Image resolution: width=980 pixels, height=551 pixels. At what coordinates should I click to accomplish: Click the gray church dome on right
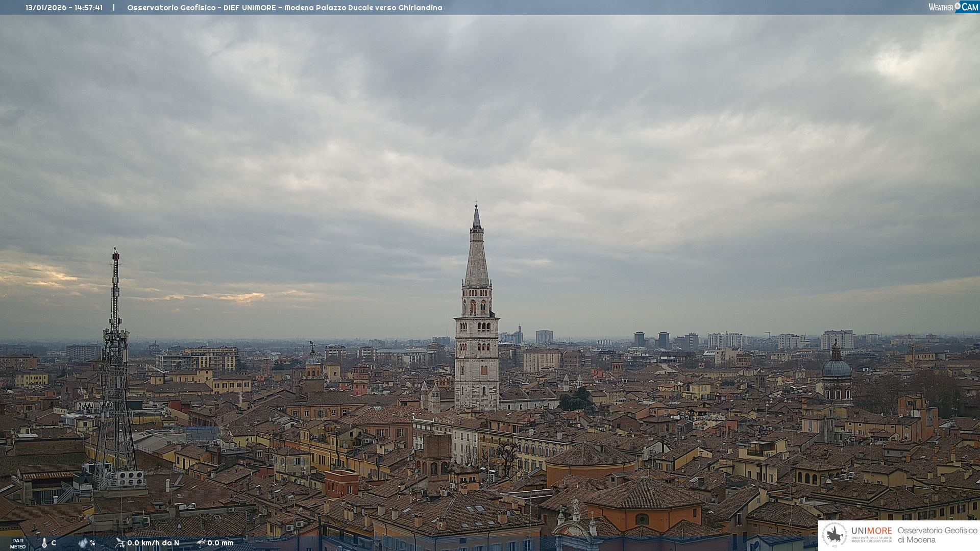click(x=836, y=368)
